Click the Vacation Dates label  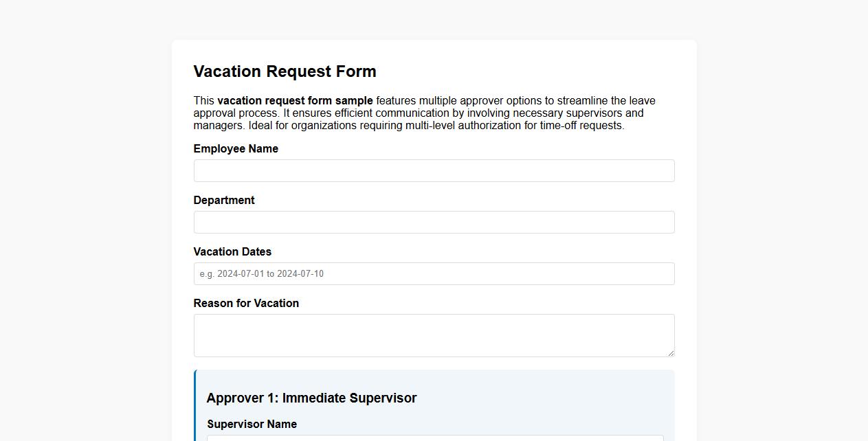pos(232,251)
